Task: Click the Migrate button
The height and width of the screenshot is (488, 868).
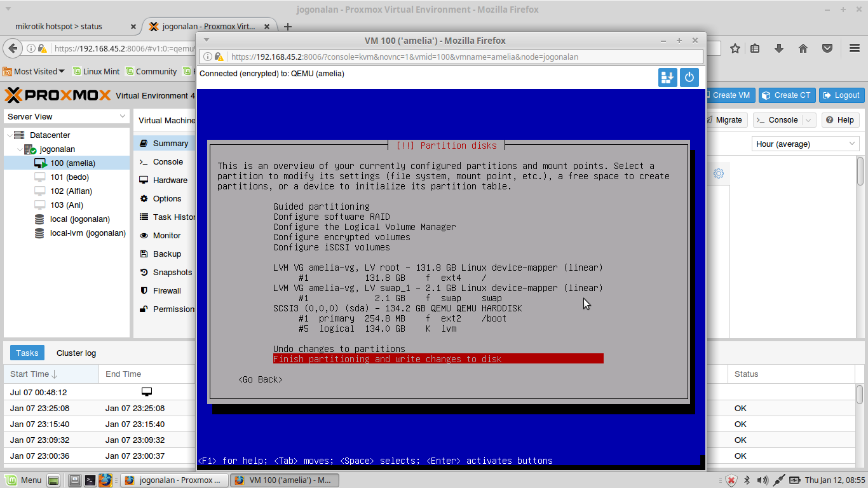Action: [x=726, y=120]
